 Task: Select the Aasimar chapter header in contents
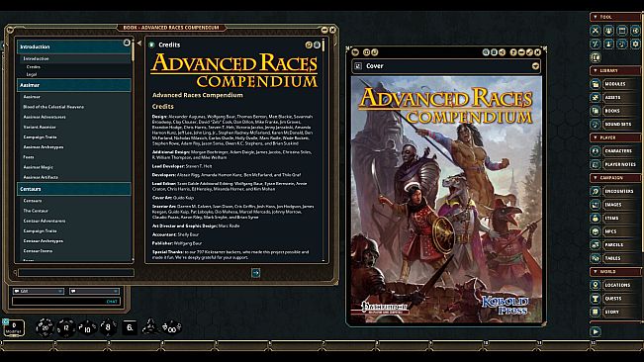pyautogui.click(x=73, y=85)
